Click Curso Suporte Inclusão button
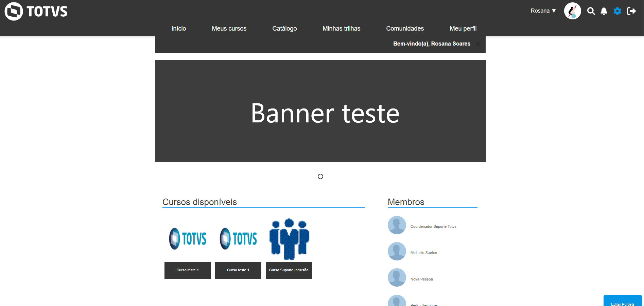The width and height of the screenshot is (644, 306). [289, 270]
